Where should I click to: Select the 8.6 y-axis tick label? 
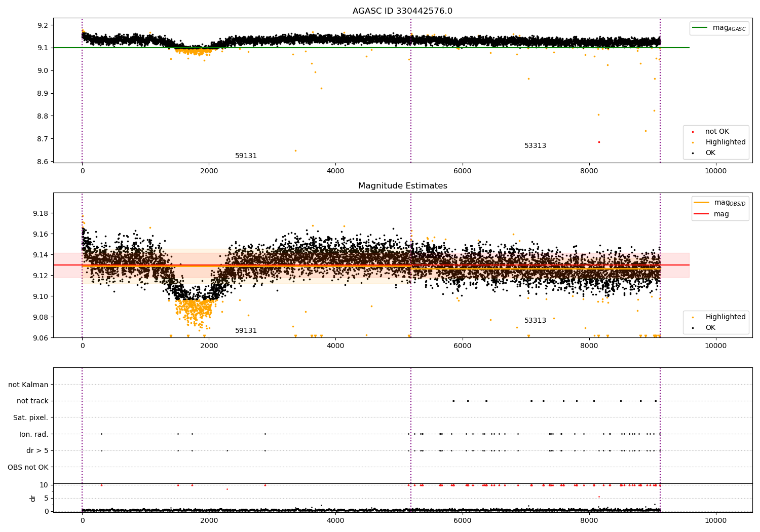(43, 162)
